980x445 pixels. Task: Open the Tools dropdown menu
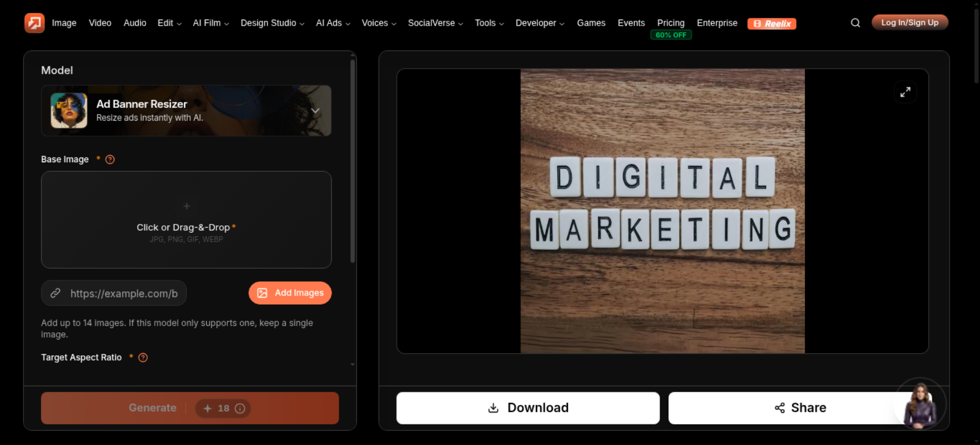489,23
